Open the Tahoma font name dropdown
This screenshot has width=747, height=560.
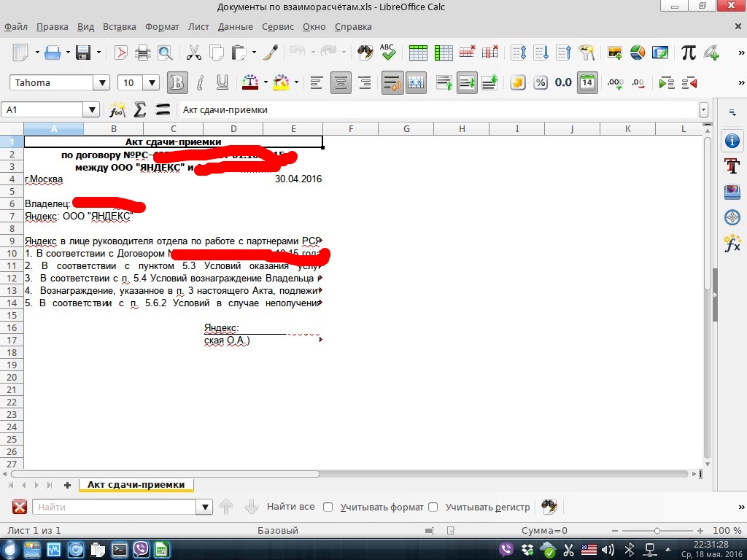[x=101, y=83]
